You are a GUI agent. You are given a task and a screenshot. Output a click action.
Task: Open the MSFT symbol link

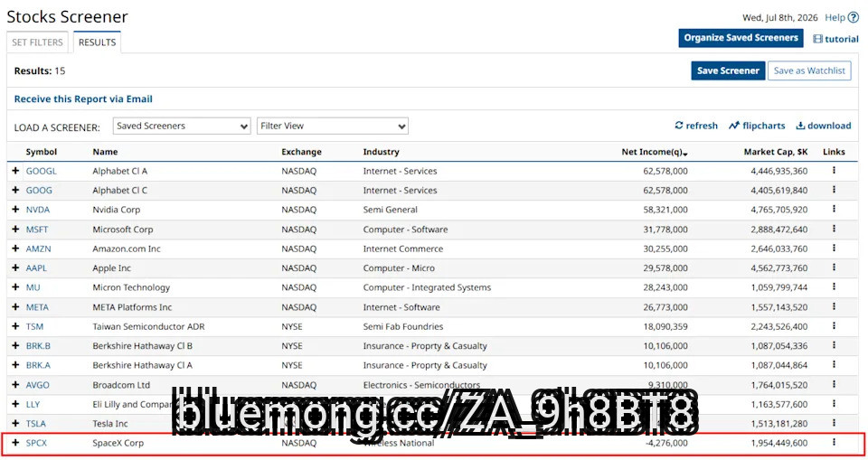(x=37, y=230)
